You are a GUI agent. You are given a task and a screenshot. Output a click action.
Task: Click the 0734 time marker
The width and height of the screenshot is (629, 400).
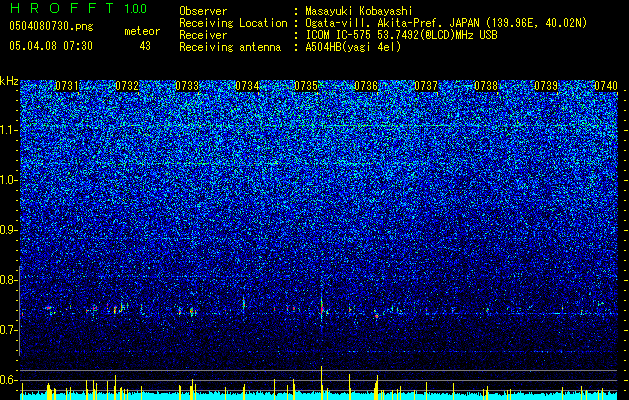tap(247, 86)
